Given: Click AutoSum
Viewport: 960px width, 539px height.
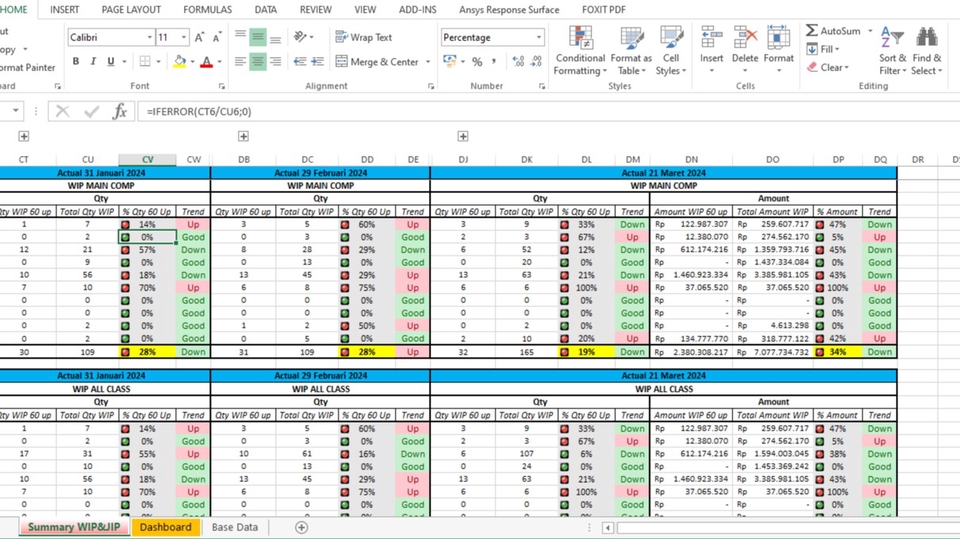Looking at the screenshot, I should click(833, 31).
